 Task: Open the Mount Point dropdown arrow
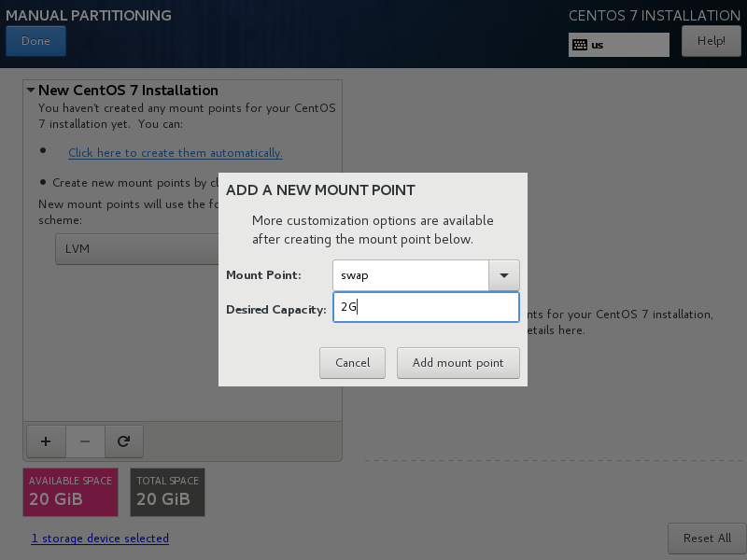(504, 275)
